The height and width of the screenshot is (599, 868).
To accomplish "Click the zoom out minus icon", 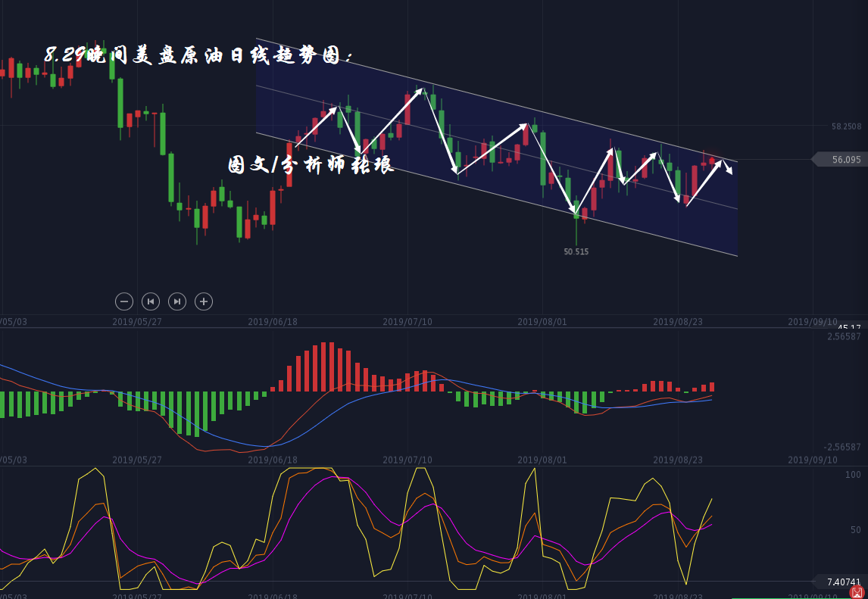I will point(124,301).
